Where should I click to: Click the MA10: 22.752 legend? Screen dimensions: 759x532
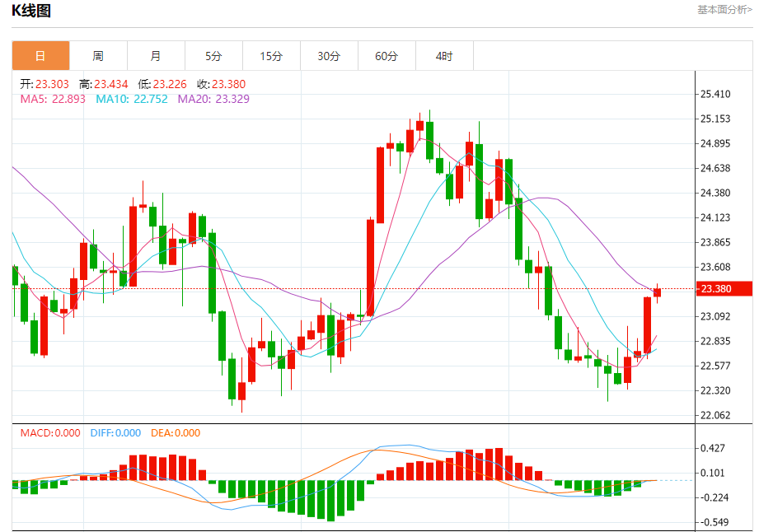[132, 99]
